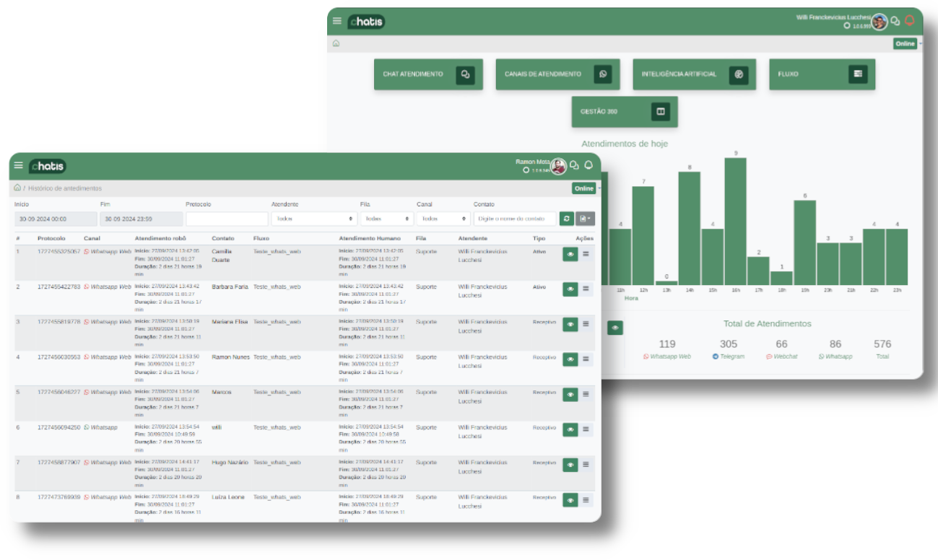Click eye button below chart in dashboard
938x560 pixels.
pos(615,328)
